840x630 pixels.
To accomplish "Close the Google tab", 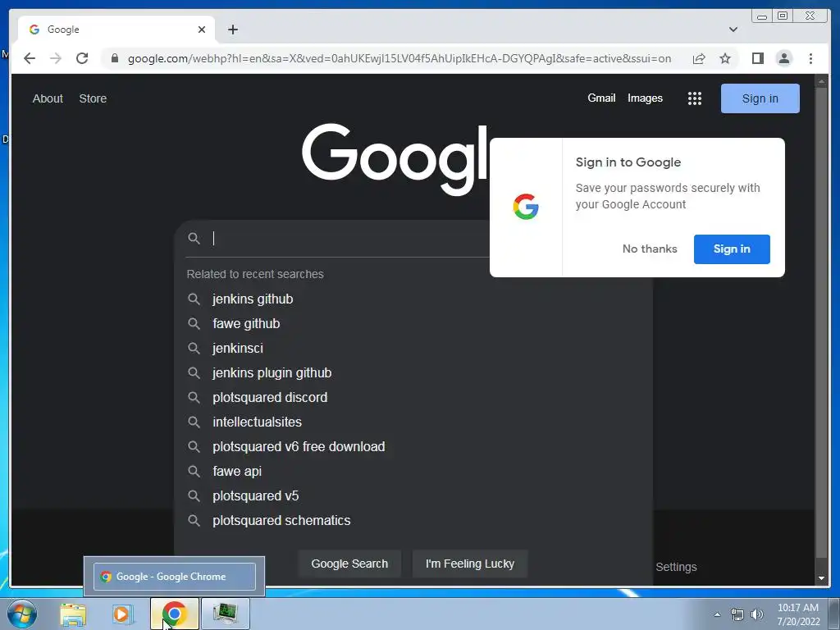I will click(202, 30).
